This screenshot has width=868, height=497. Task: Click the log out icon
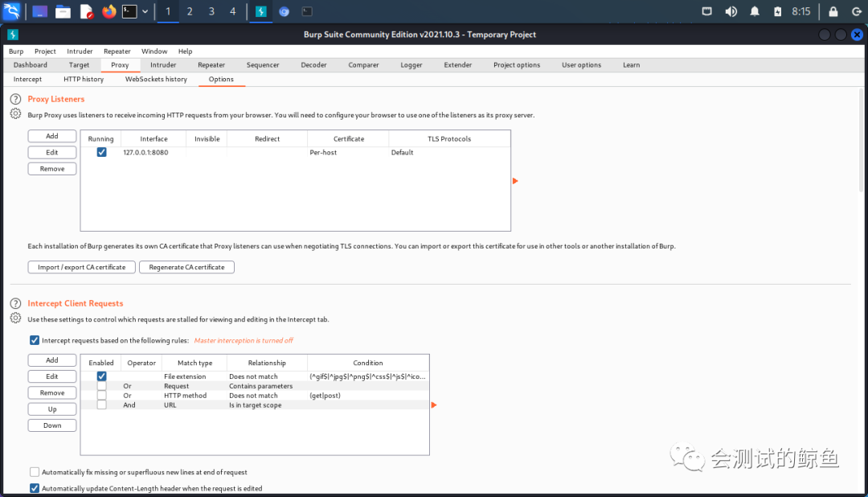[856, 11]
